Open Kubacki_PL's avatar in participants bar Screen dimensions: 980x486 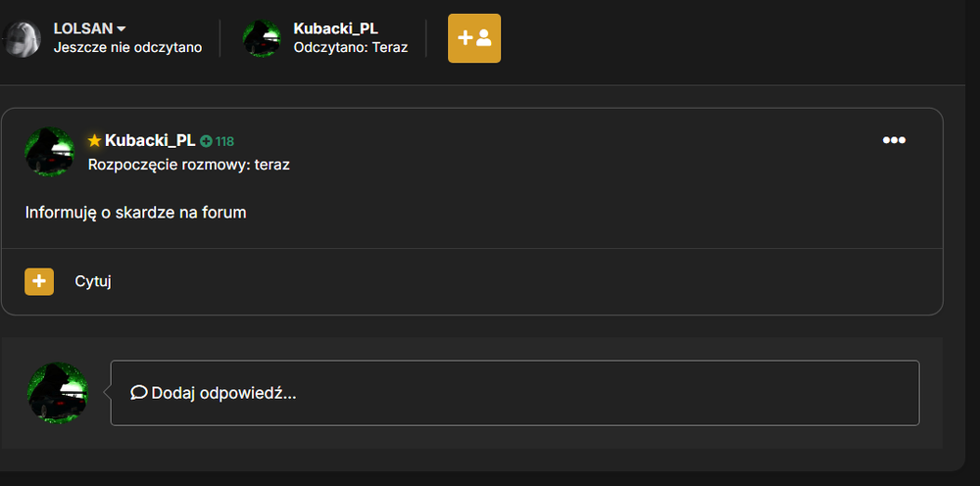point(262,39)
